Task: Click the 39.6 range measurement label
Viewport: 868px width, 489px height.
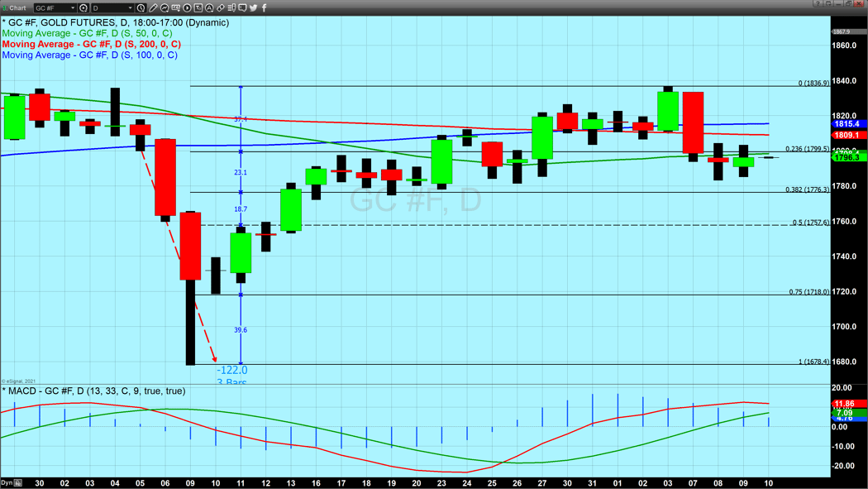Action: pos(241,330)
